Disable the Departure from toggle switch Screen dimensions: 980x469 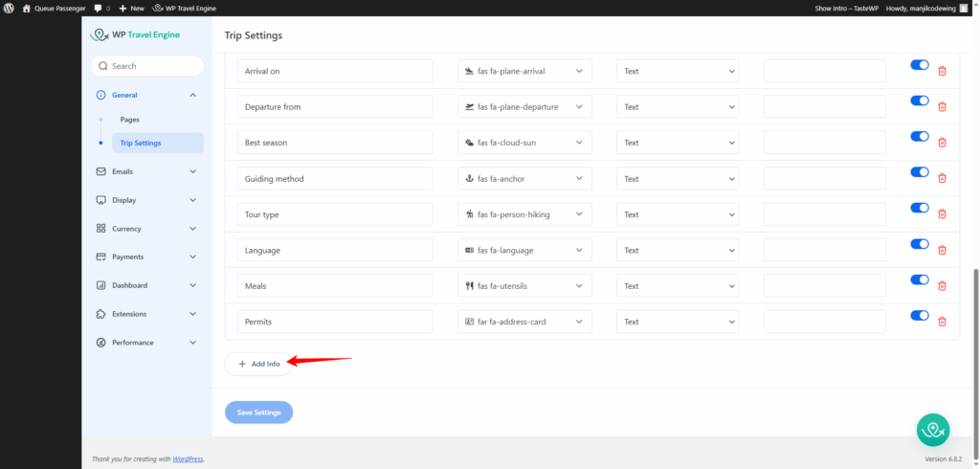[x=920, y=100]
